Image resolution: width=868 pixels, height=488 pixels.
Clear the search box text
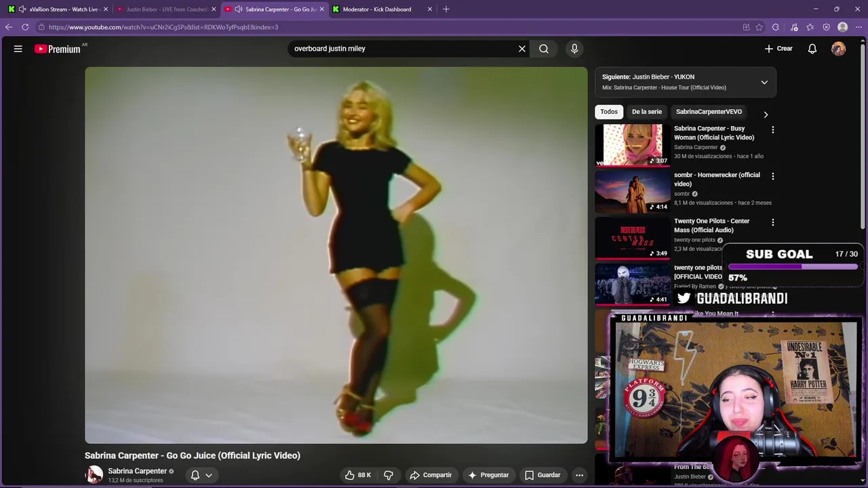coord(522,49)
